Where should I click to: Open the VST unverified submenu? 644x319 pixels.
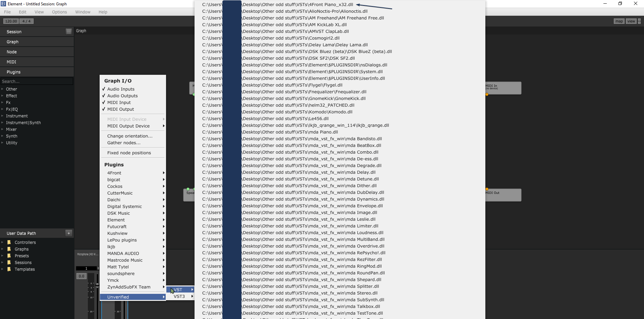point(180,290)
